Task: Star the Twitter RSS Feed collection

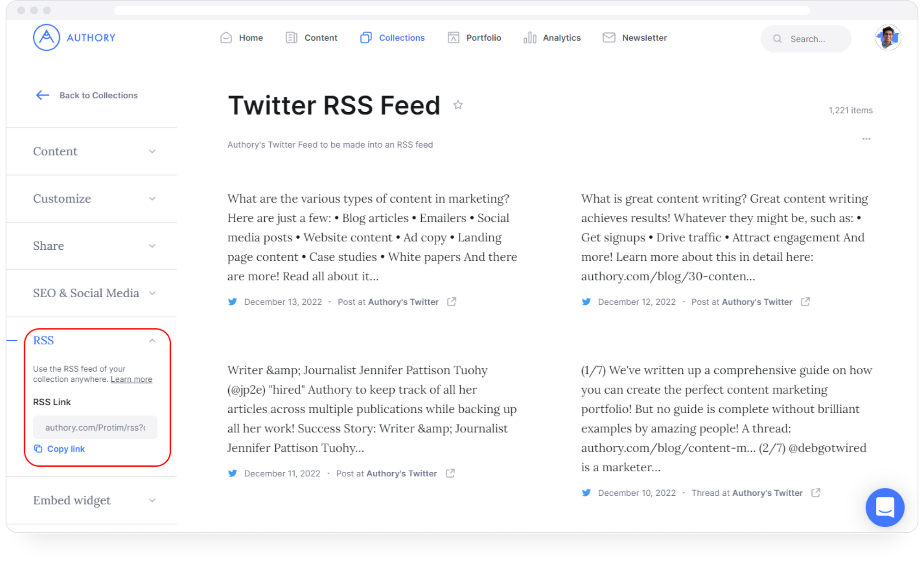Action: pos(458,105)
